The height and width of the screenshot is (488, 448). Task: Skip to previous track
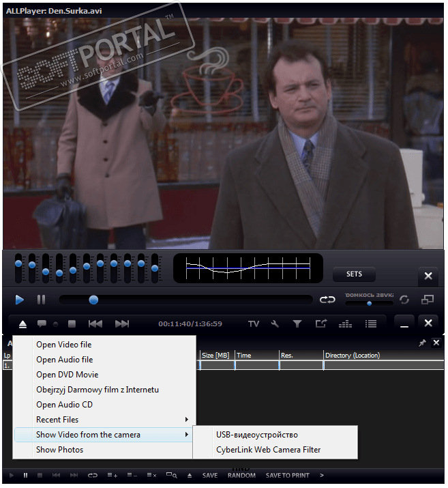95,325
